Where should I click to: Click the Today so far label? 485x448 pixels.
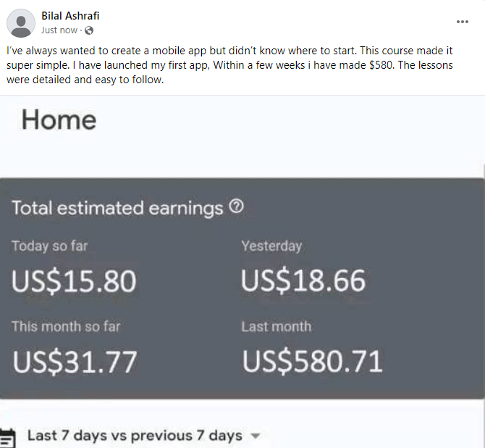point(49,246)
